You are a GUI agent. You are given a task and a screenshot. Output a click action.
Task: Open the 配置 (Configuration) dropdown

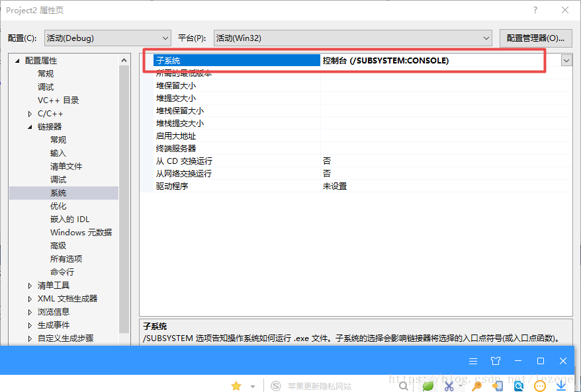click(165, 38)
